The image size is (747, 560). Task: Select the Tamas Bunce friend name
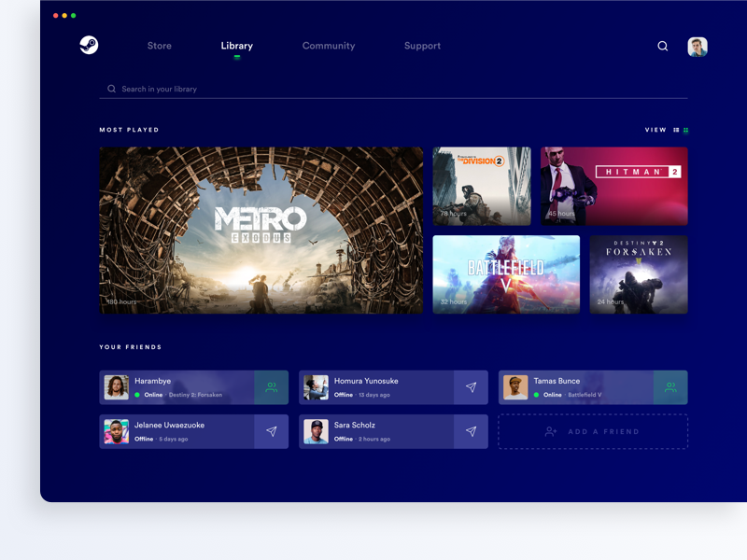point(557,381)
